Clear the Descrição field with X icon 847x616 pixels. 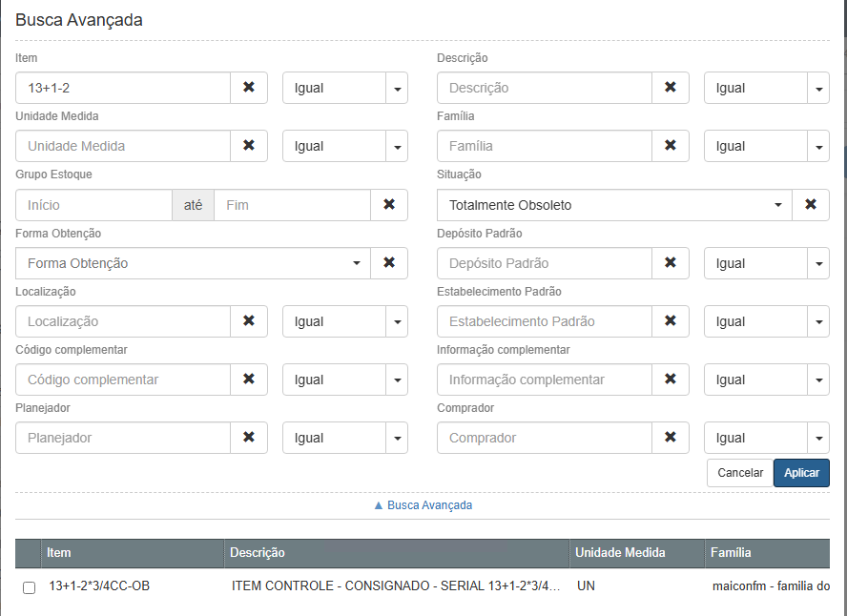(671, 88)
